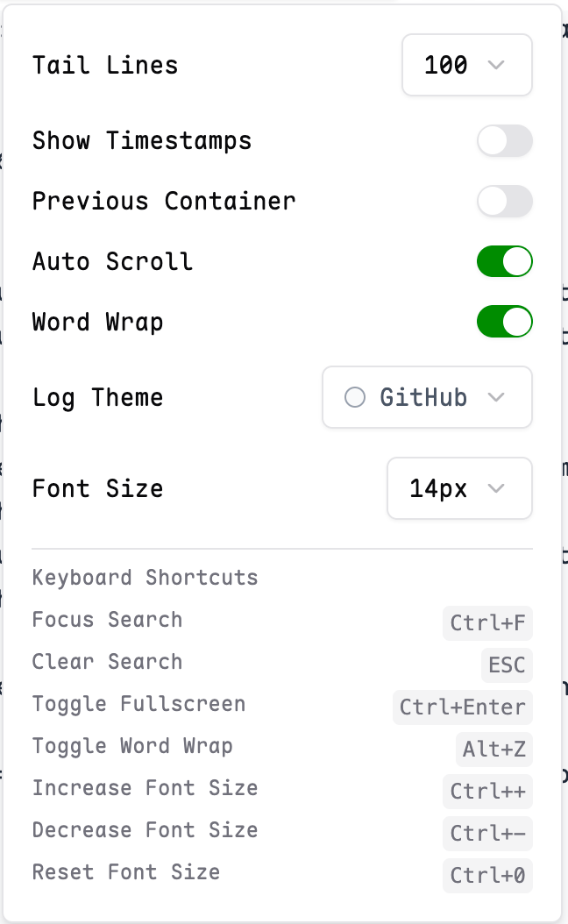Click the Tail Lines dropdown chevron
The height and width of the screenshot is (924, 568).
(497, 65)
